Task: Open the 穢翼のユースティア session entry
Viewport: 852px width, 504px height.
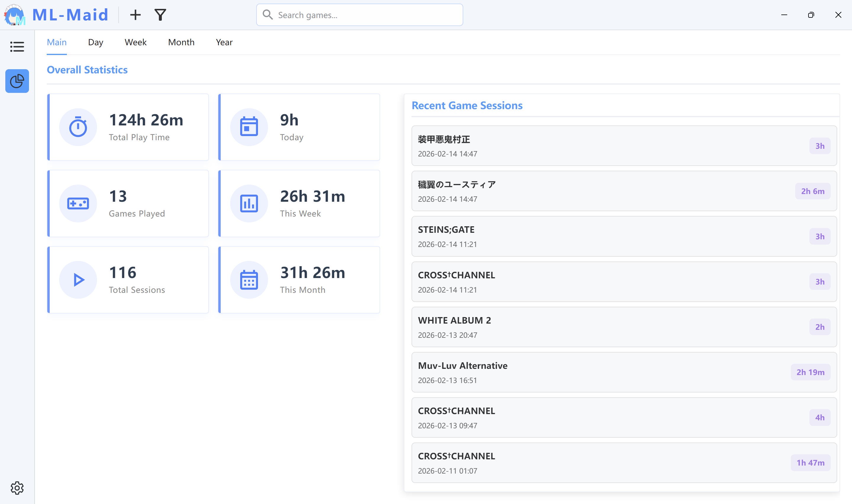Action: (624, 191)
